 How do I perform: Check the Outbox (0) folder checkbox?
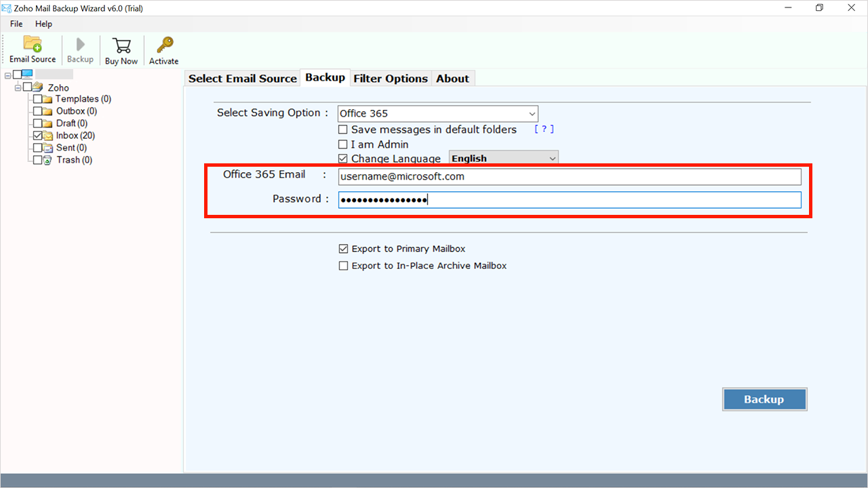coord(37,111)
